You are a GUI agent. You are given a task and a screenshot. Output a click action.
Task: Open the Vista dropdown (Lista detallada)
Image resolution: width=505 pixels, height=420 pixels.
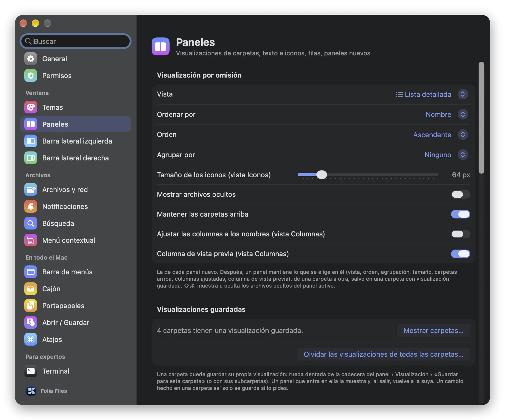point(432,94)
